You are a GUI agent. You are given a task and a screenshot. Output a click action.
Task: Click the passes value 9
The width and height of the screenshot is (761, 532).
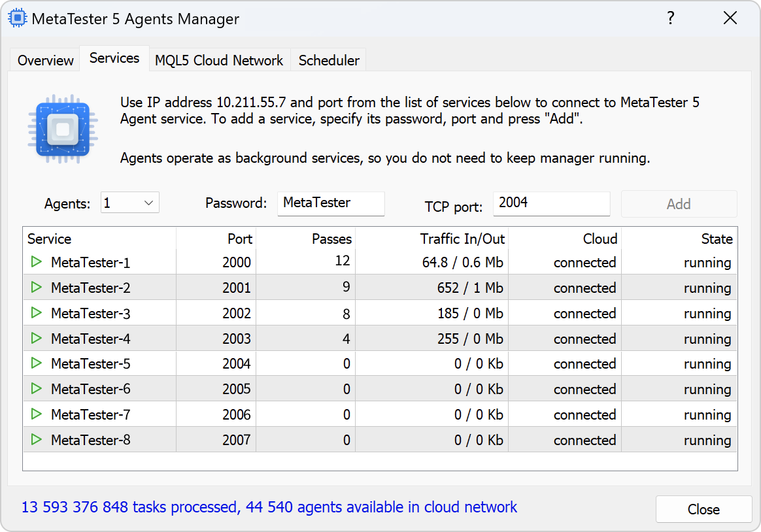tap(346, 287)
